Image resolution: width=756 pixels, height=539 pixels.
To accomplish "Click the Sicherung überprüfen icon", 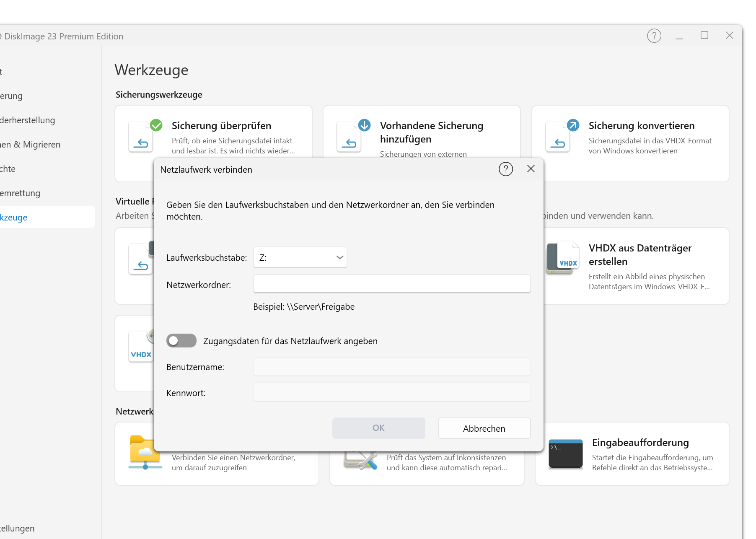I will [145, 136].
